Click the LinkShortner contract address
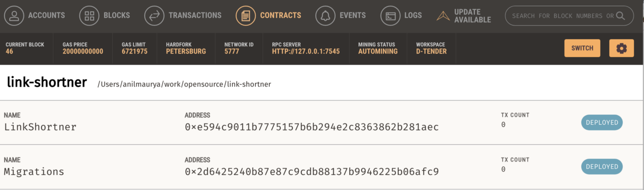 coord(311,127)
